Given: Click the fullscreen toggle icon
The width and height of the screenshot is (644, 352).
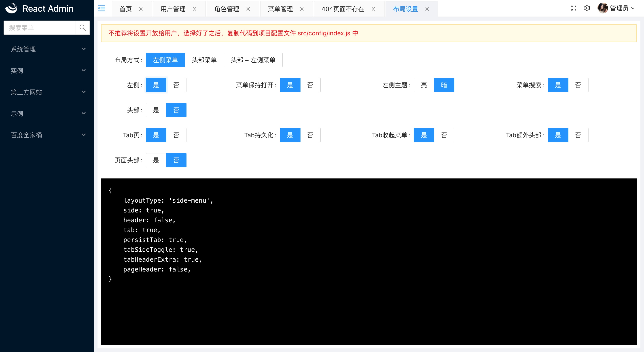Looking at the screenshot, I should pyautogui.click(x=574, y=8).
